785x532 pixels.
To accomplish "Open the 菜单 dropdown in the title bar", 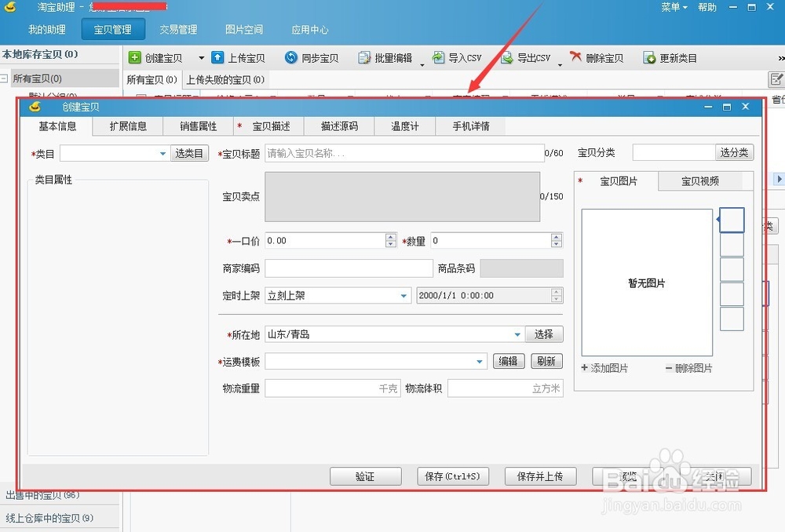I will point(674,7).
